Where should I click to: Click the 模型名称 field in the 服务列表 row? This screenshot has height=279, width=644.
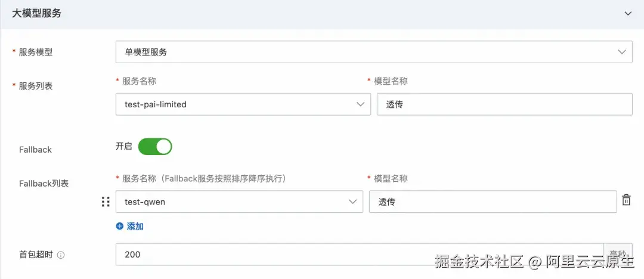[504, 104]
